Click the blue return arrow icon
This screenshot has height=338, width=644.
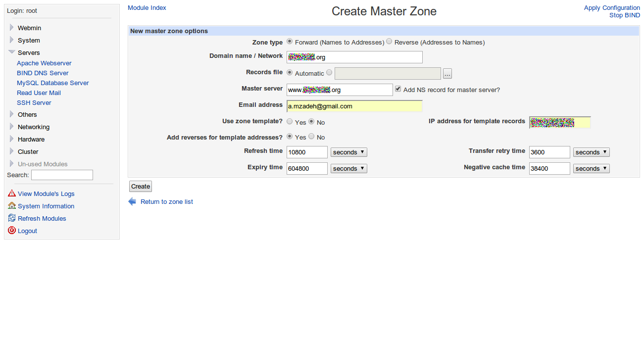coord(132,201)
